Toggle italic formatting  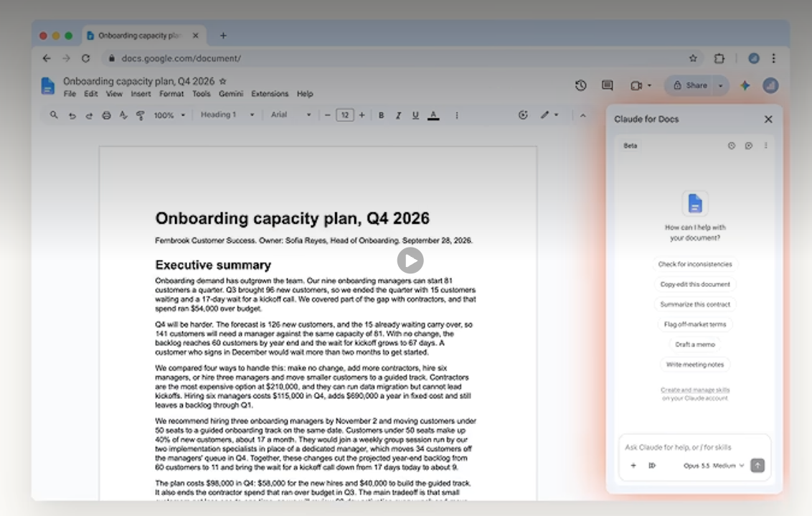coord(398,116)
